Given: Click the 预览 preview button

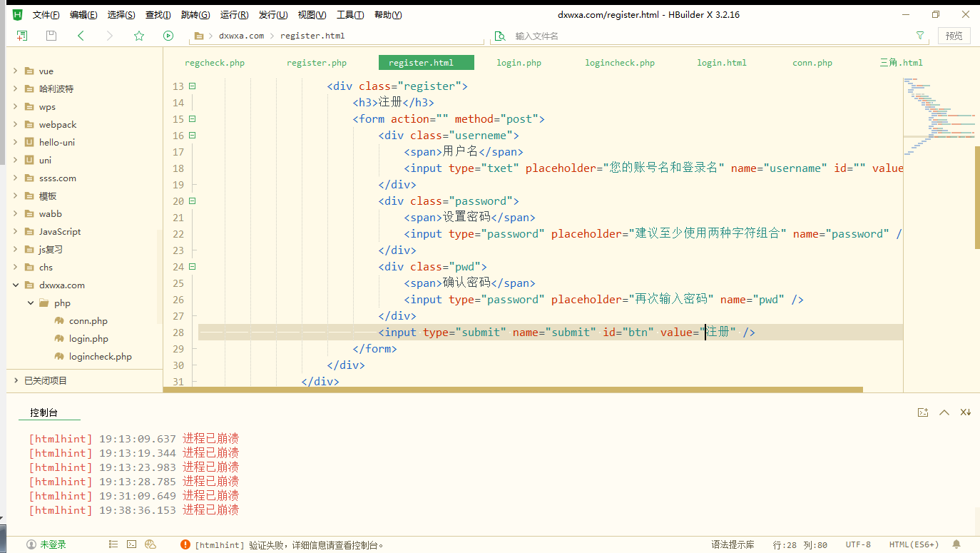Looking at the screenshot, I should tap(954, 36).
